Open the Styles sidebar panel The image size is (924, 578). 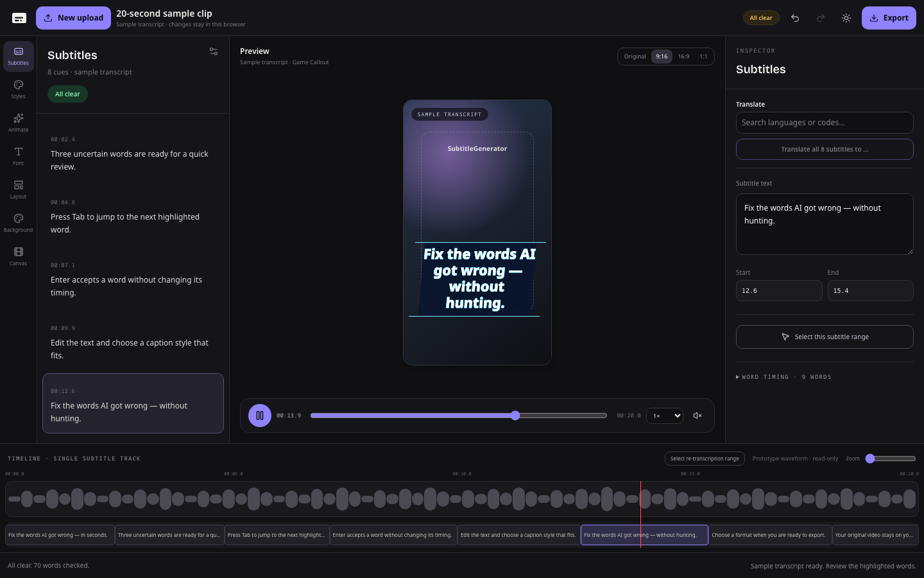(x=18, y=90)
